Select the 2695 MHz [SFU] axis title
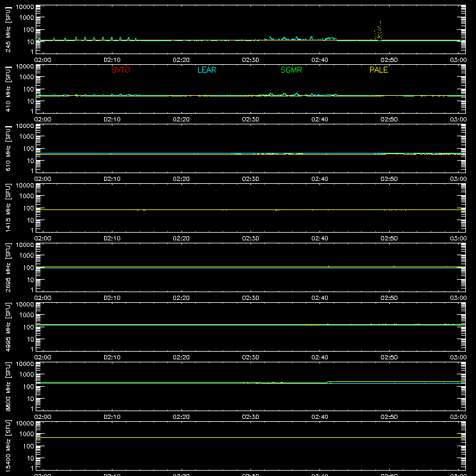 pyautogui.click(x=8, y=267)
